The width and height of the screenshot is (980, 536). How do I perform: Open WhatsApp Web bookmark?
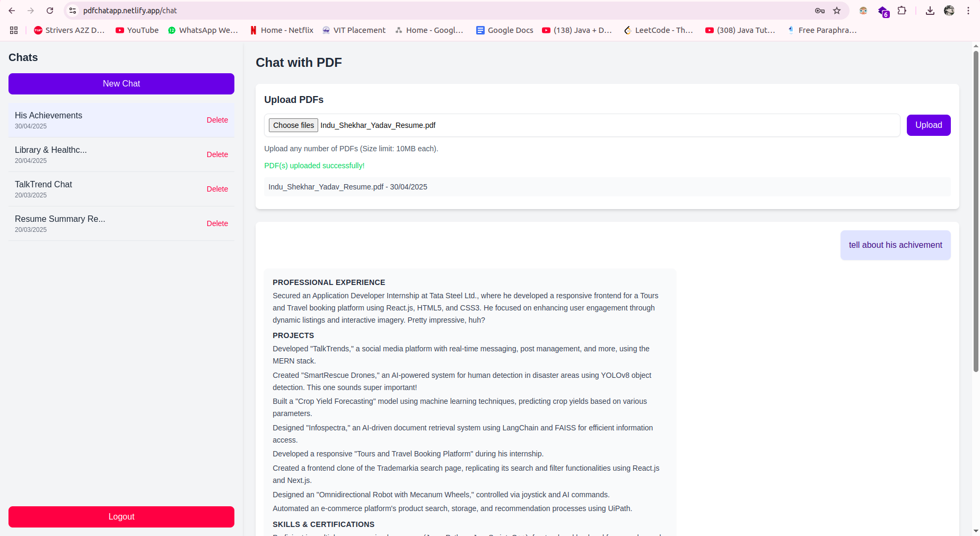point(203,30)
